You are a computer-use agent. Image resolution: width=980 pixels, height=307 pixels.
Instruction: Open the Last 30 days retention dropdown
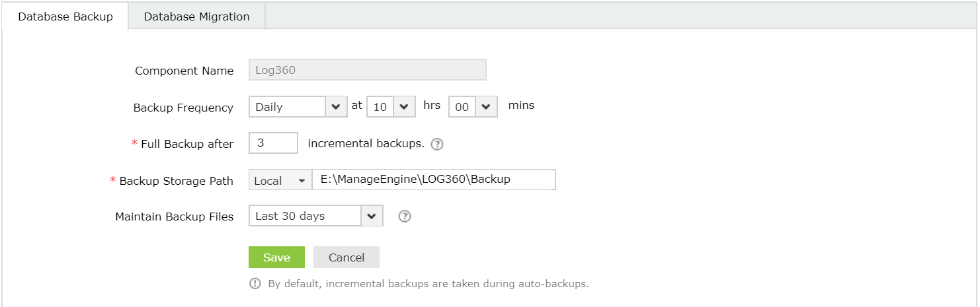click(x=316, y=216)
